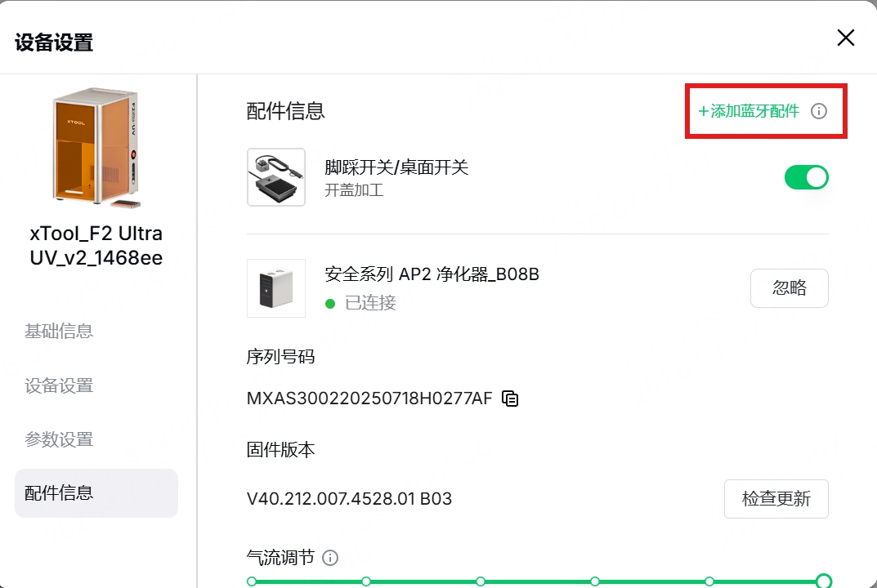877x588 pixels.
Task: Click the info icon next to 气流调节
Action: click(x=330, y=558)
